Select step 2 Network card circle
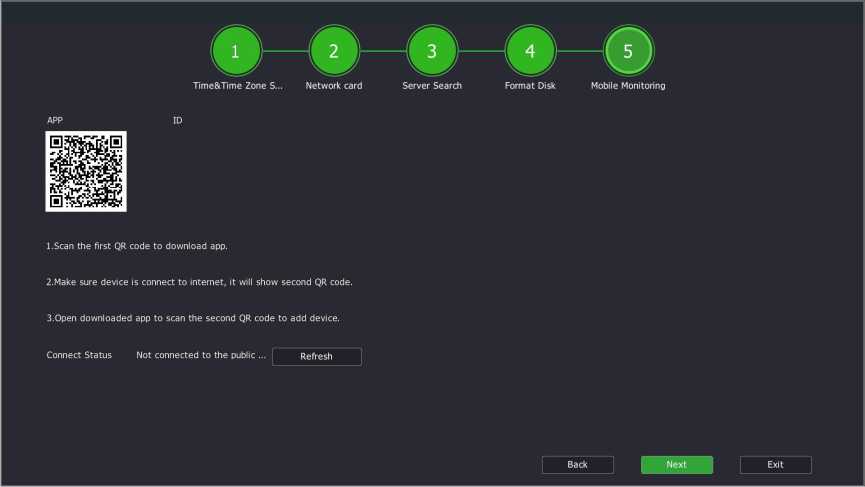 point(334,51)
